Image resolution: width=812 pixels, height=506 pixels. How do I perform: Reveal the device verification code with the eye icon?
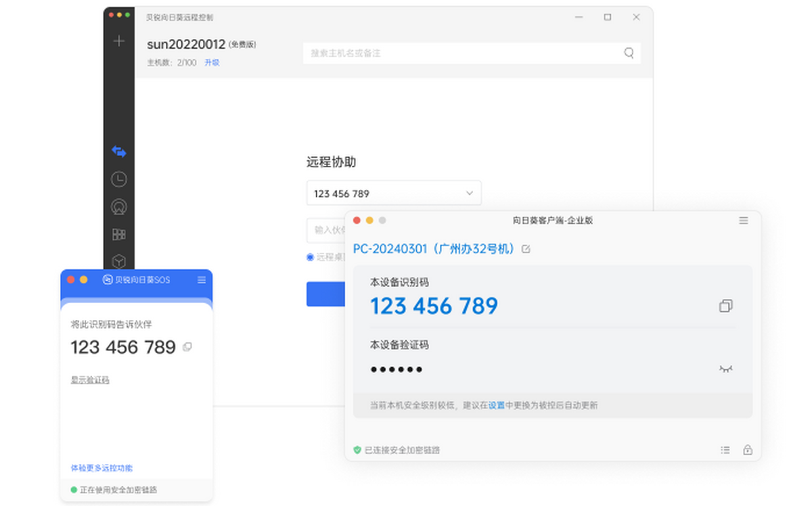pyautogui.click(x=726, y=369)
